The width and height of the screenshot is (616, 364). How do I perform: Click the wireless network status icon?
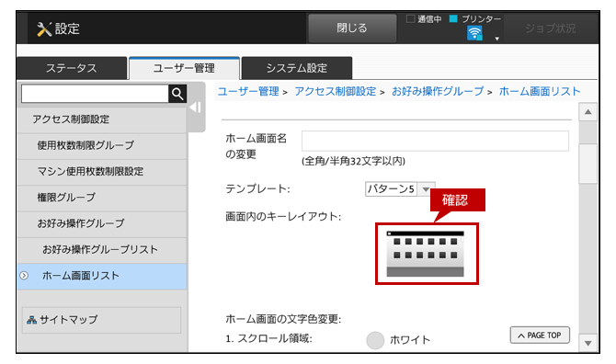tap(474, 33)
